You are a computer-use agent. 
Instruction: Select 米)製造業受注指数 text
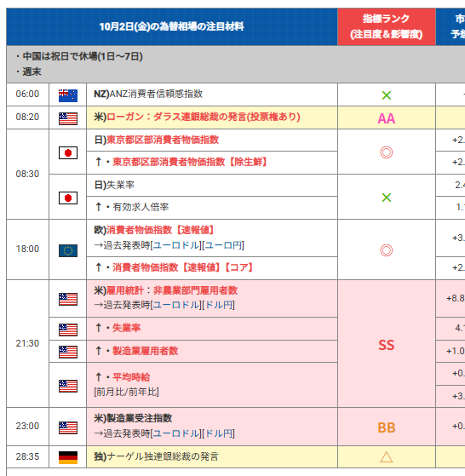tap(133, 418)
